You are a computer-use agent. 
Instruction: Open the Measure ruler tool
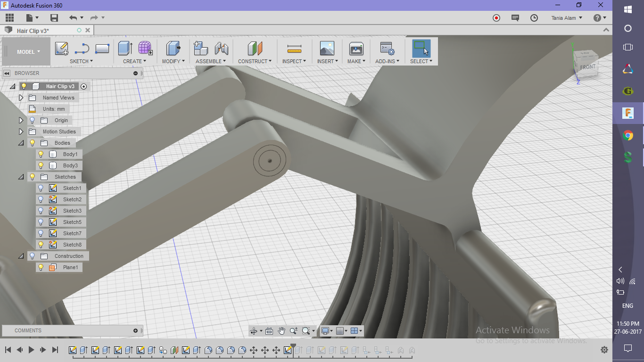[294, 48]
